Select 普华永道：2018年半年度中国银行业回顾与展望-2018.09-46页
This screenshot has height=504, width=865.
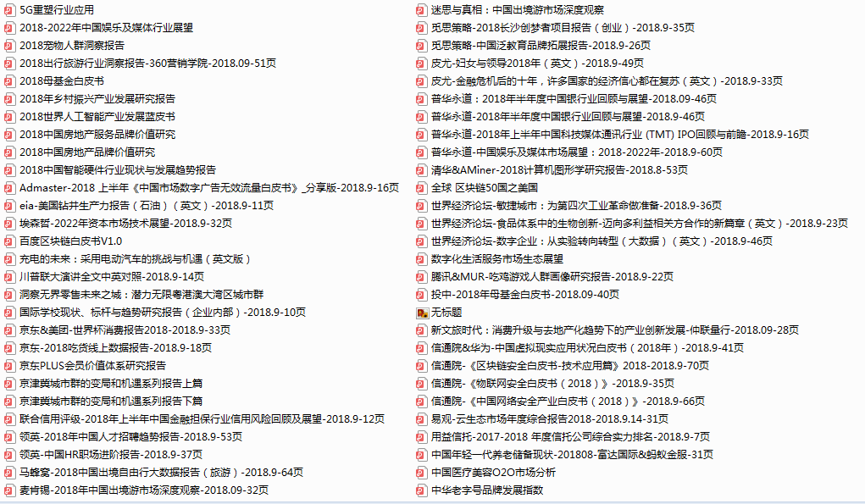(574, 99)
